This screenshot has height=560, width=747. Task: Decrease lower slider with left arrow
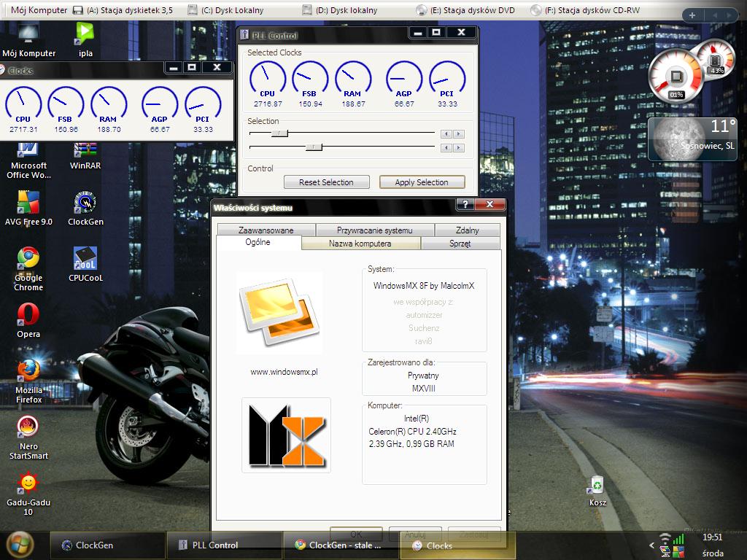(x=446, y=147)
